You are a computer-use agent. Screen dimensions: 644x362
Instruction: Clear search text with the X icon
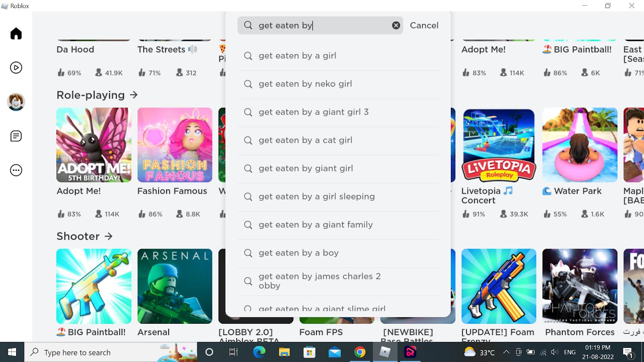click(396, 25)
